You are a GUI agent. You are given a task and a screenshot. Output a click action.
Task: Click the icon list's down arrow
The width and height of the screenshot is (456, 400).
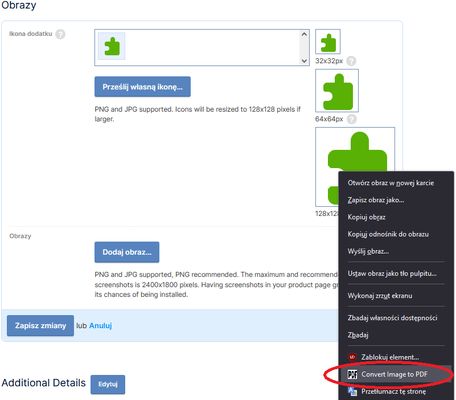304,61
